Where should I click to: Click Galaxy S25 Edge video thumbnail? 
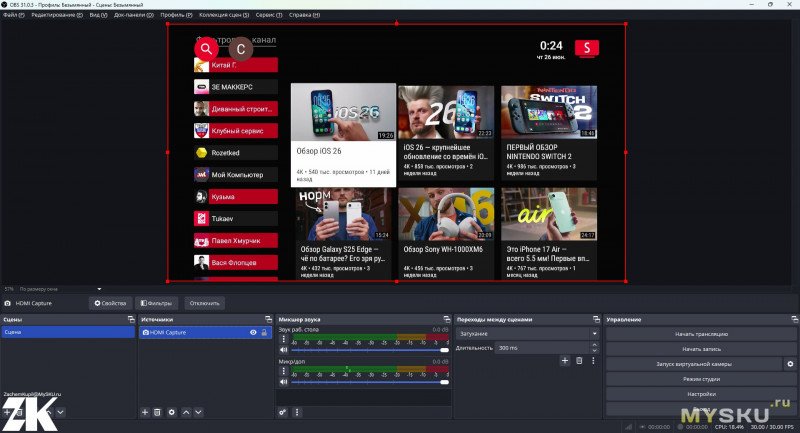click(343, 214)
